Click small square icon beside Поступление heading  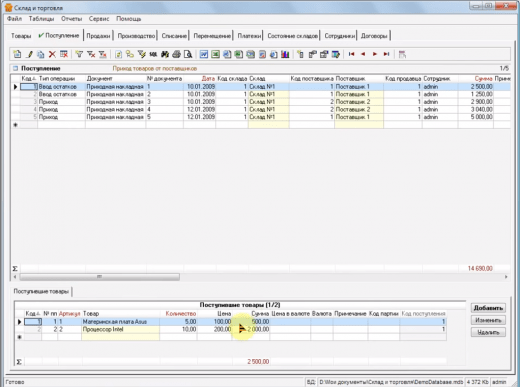pyautogui.click(x=15, y=68)
